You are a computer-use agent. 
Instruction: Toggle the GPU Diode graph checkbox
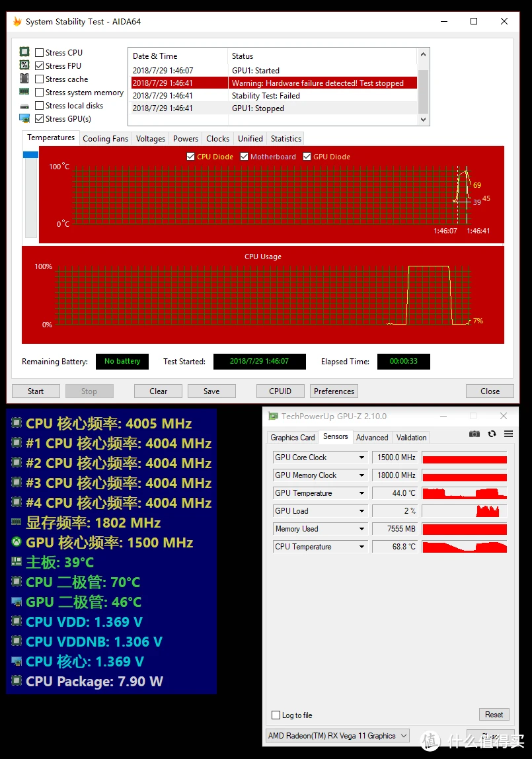tap(307, 156)
